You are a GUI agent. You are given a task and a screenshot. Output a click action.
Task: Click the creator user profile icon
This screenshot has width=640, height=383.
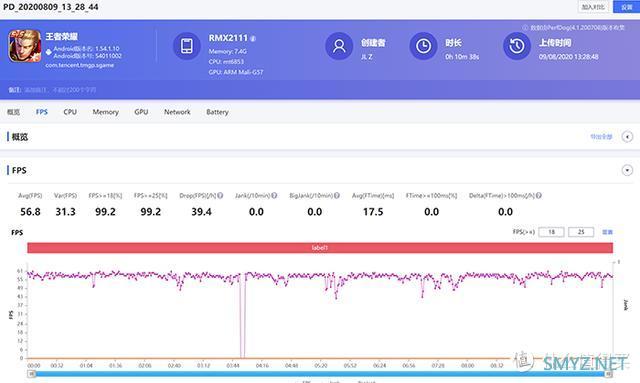[x=339, y=46]
